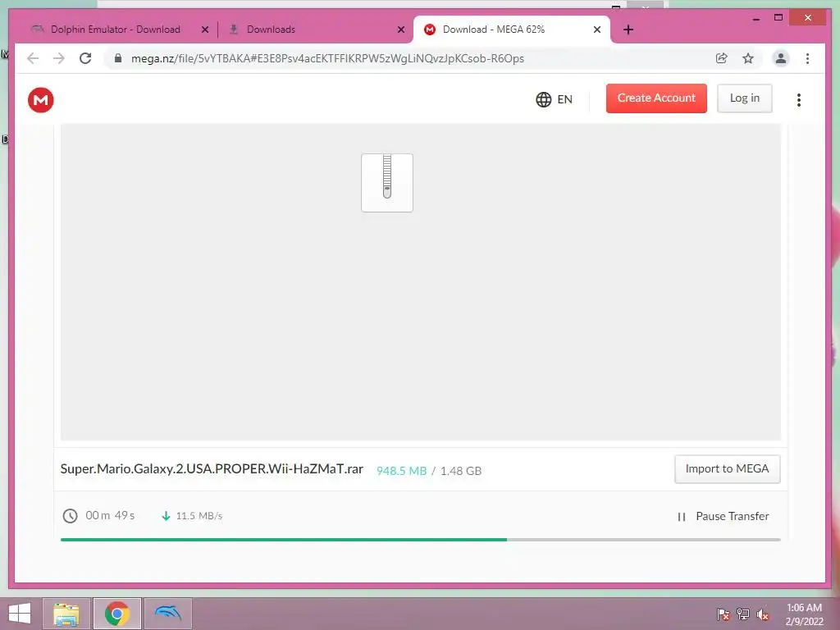Click the network tray icon
840x630 pixels.
[742, 614]
